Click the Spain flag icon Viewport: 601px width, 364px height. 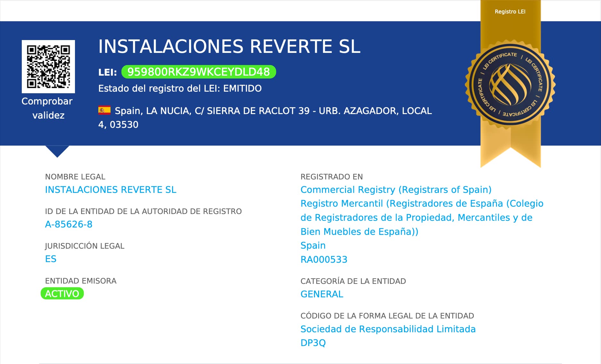[x=104, y=111]
